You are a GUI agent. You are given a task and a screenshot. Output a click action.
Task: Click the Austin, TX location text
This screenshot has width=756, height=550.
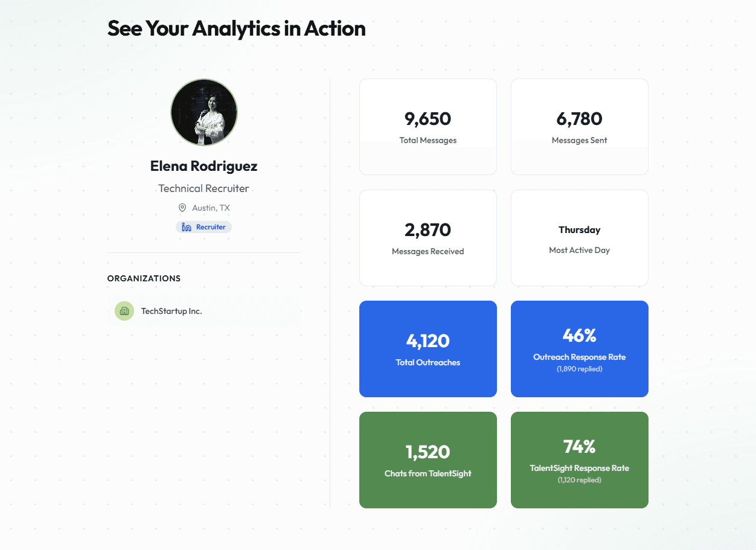pyautogui.click(x=211, y=208)
